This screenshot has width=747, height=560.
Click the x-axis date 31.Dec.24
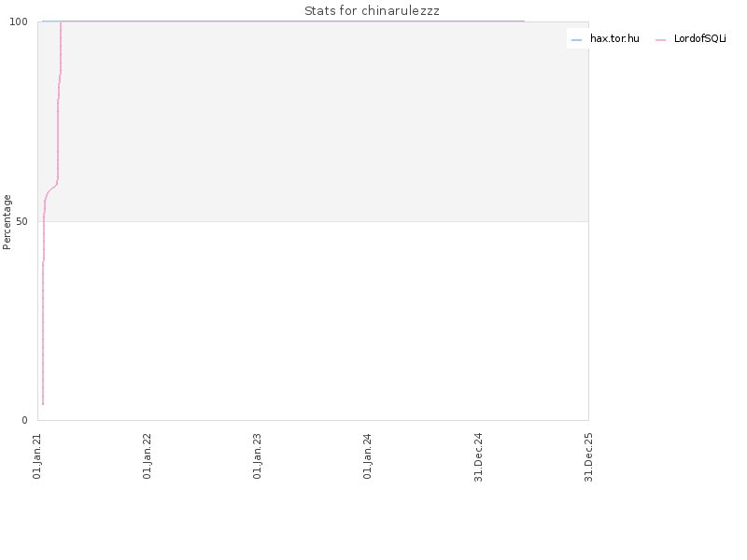coord(478,457)
